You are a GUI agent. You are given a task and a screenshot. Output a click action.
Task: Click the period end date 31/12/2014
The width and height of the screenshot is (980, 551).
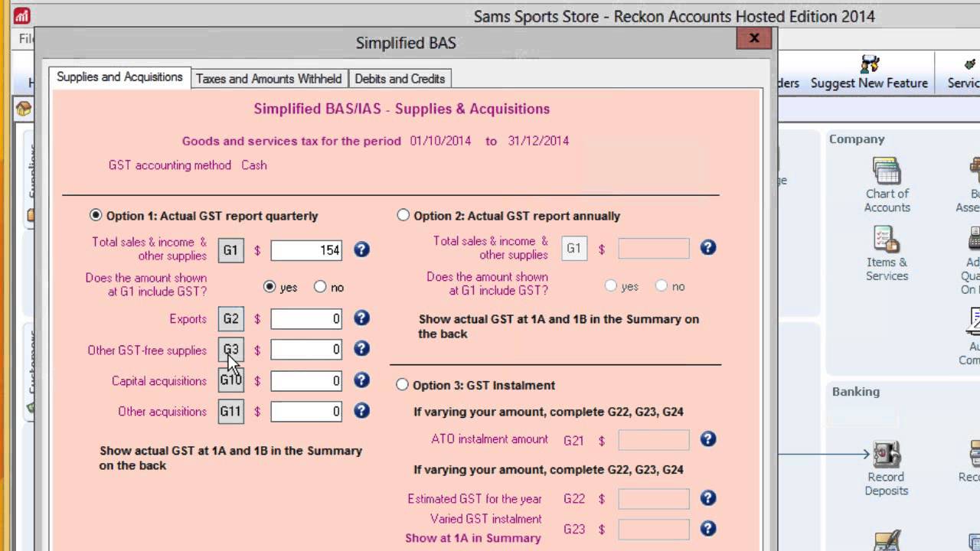tap(538, 141)
